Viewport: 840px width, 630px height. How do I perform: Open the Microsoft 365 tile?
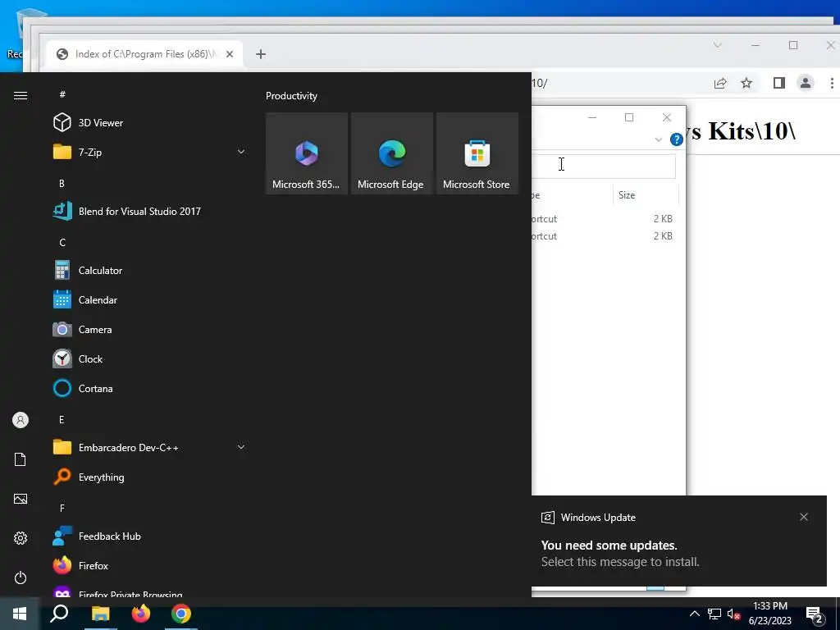coord(307,153)
